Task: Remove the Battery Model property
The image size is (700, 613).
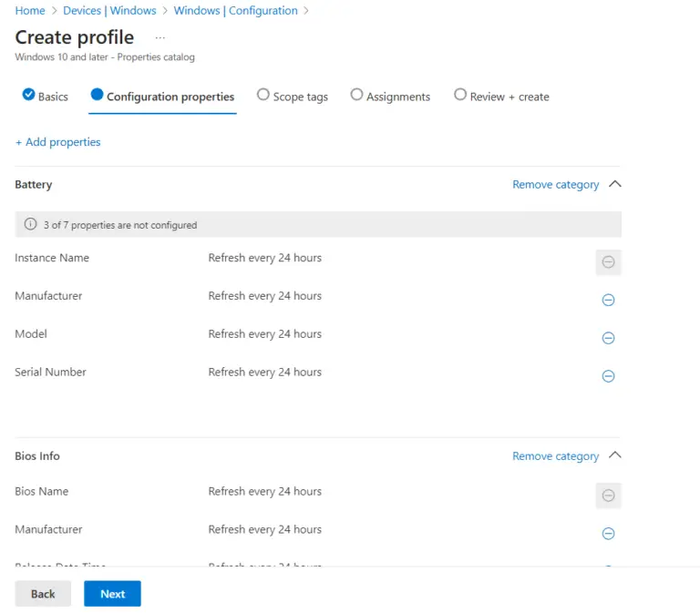Action: (x=608, y=338)
